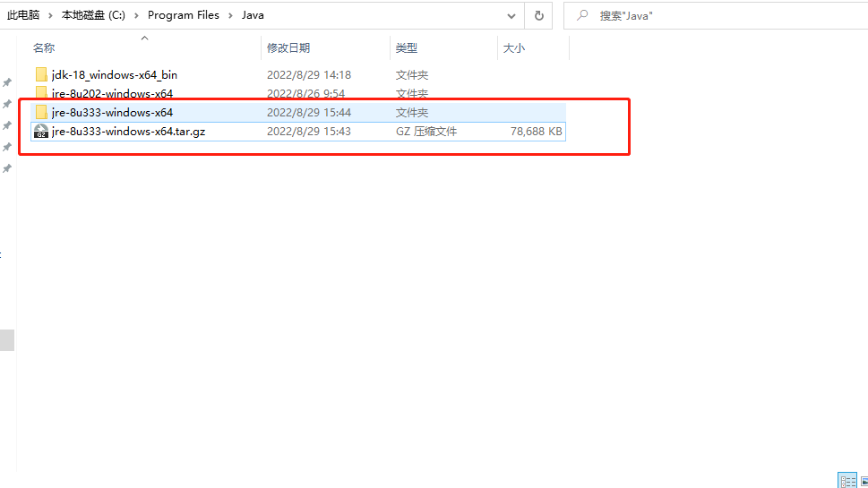Click the jre-8u333-windows-x64 folder icon

point(41,112)
